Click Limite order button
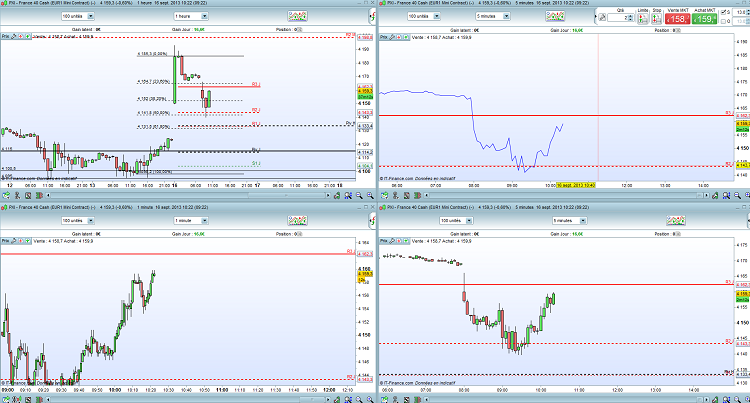 pos(643,19)
